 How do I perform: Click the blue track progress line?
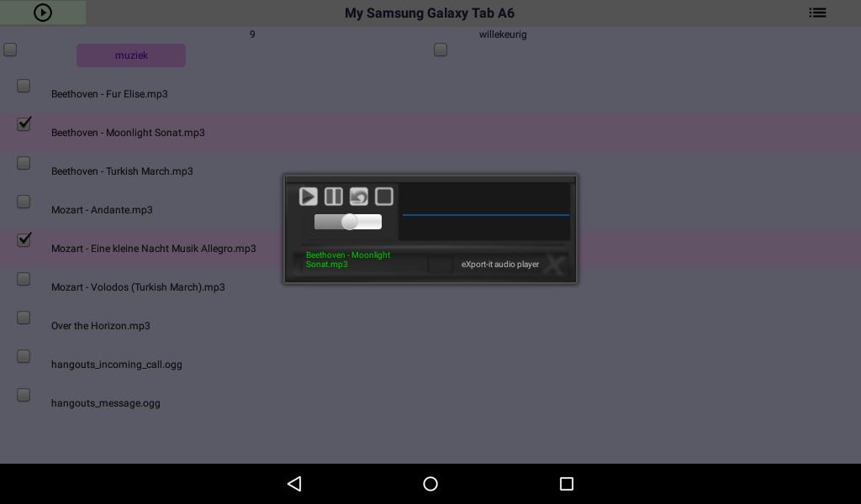tap(485, 215)
